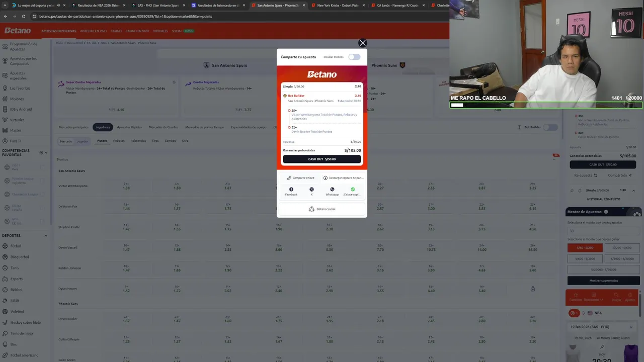This screenshot has height=362, width=644.
Task: Select the S/600 - S/3000 winnings range
Action: (x=585, y=258)
